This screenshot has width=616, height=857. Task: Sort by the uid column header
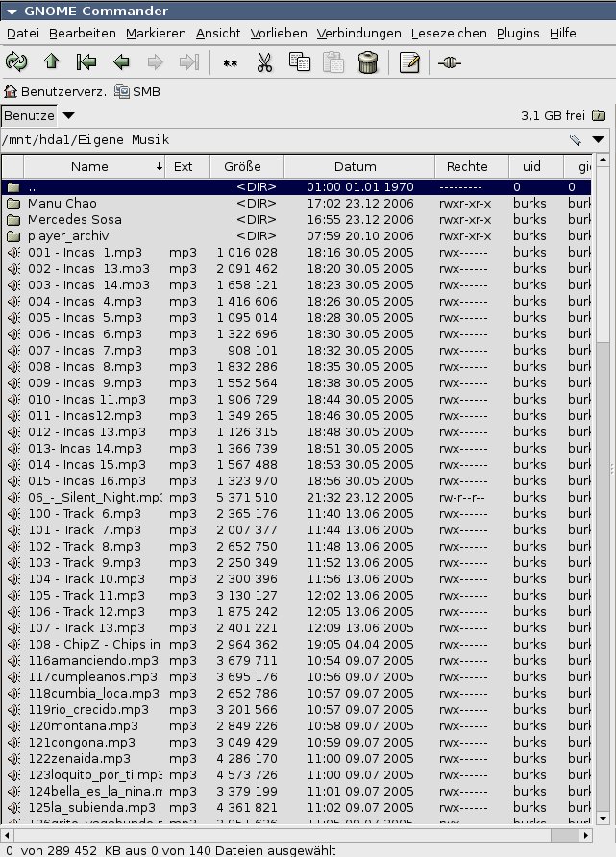coord(535,167)
